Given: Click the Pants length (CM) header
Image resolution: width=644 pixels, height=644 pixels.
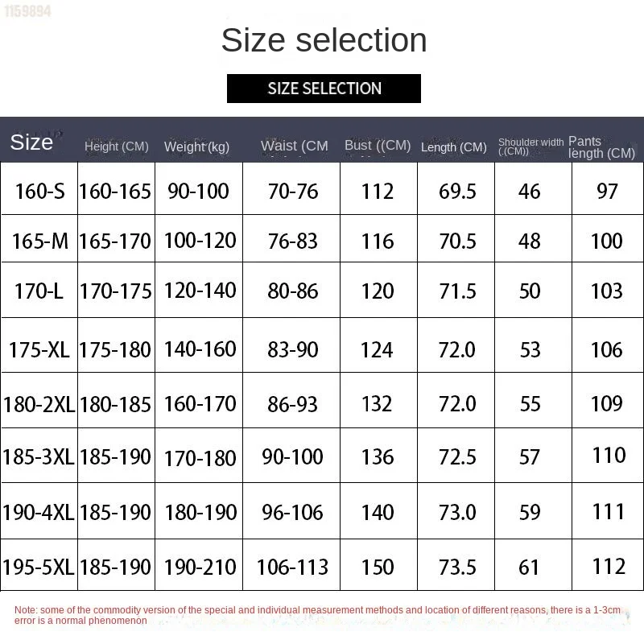Looking at the screenshot, I should tap(601, 147).
